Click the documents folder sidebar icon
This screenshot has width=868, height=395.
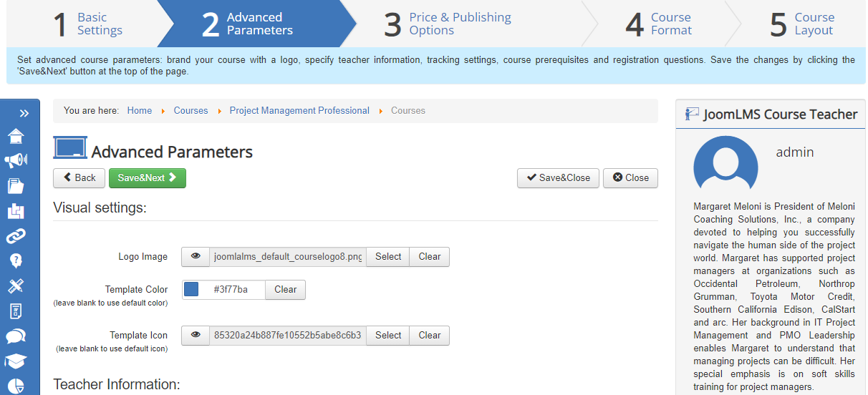(16, 186)
